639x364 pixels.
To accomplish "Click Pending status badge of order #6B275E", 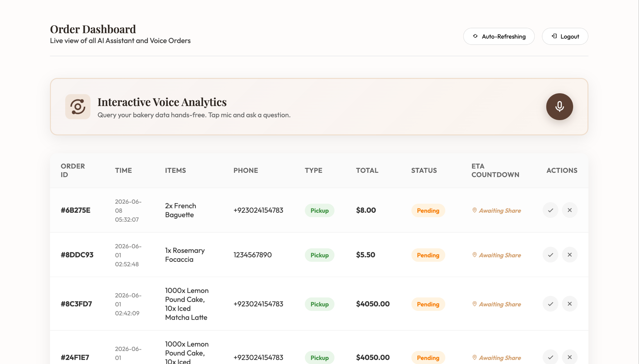I will [428, 211].
